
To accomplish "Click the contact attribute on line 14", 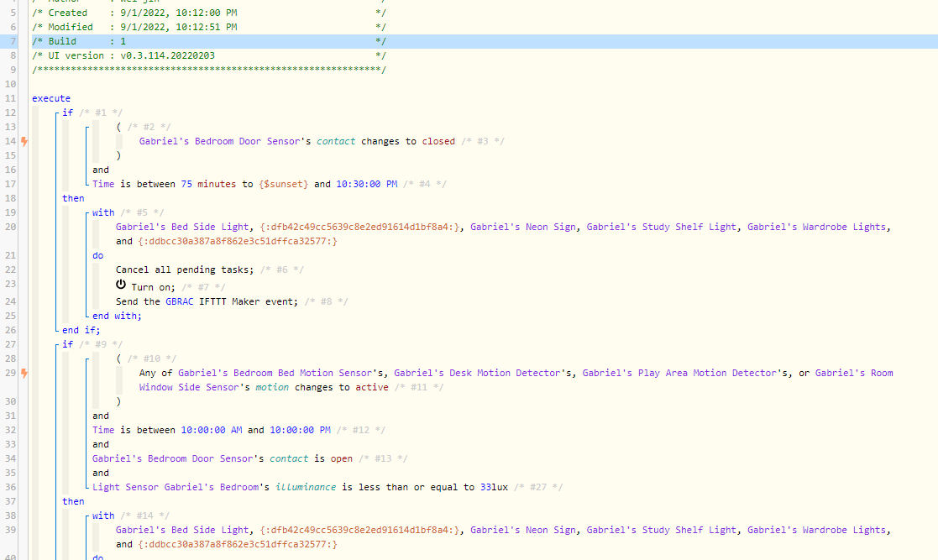I will (x=336, y=141).
